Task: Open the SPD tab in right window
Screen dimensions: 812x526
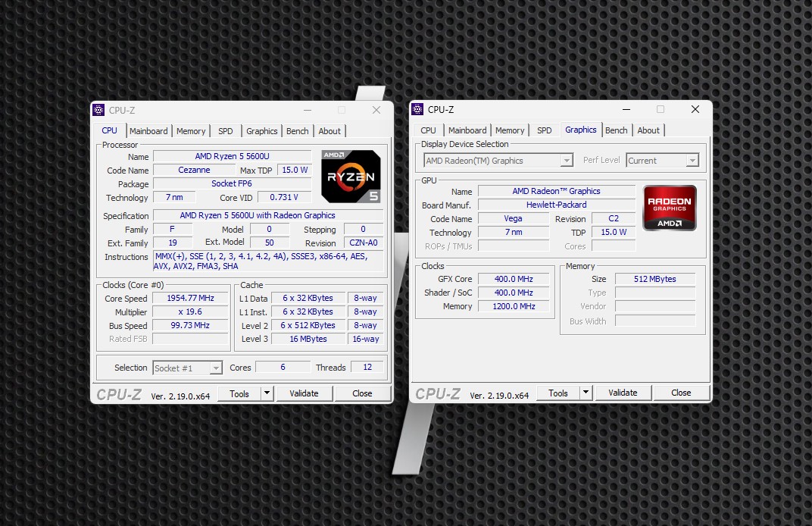Action: click(545, 130)
